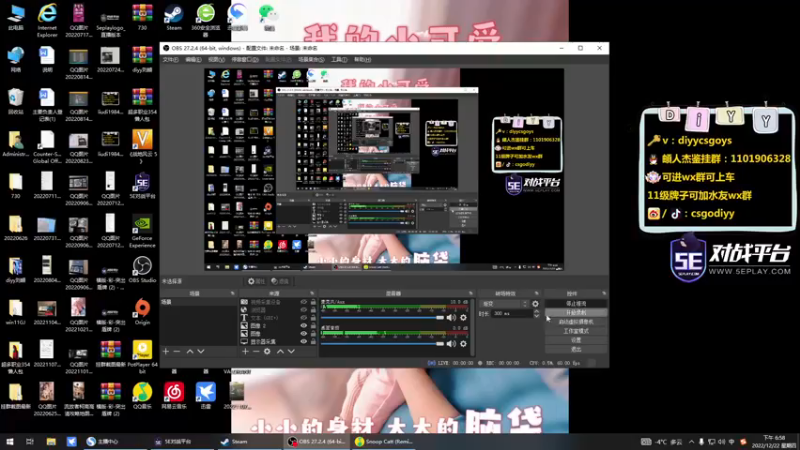Remove the selected scene with the minus icon
The image size is (800, 450).
click(177, 352)
